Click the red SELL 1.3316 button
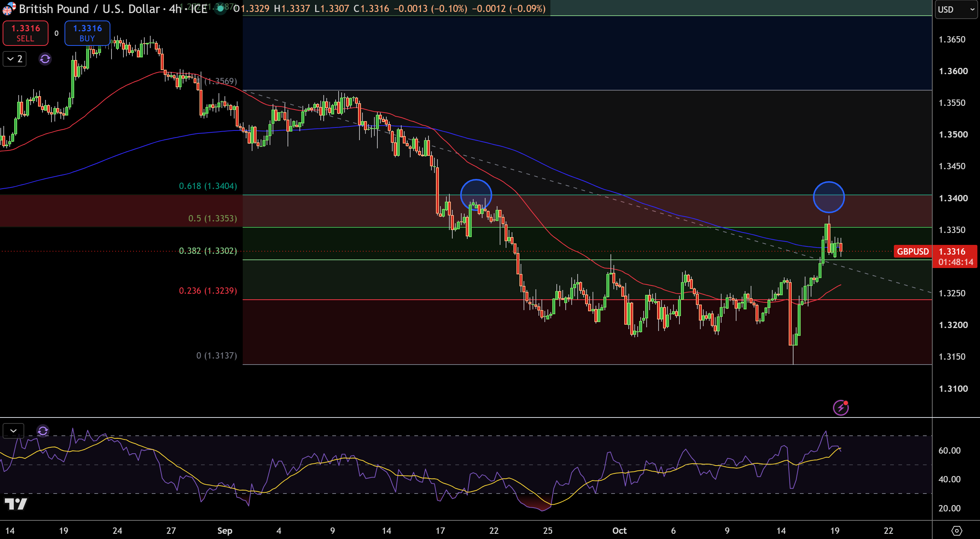Image resolution: width=980 pixels, height=539 pixels. 25,33
